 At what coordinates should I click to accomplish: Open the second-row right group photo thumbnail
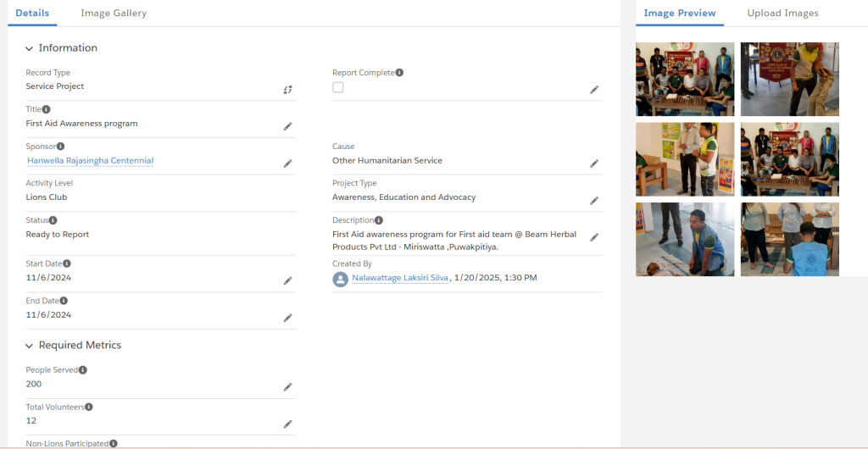790,159
